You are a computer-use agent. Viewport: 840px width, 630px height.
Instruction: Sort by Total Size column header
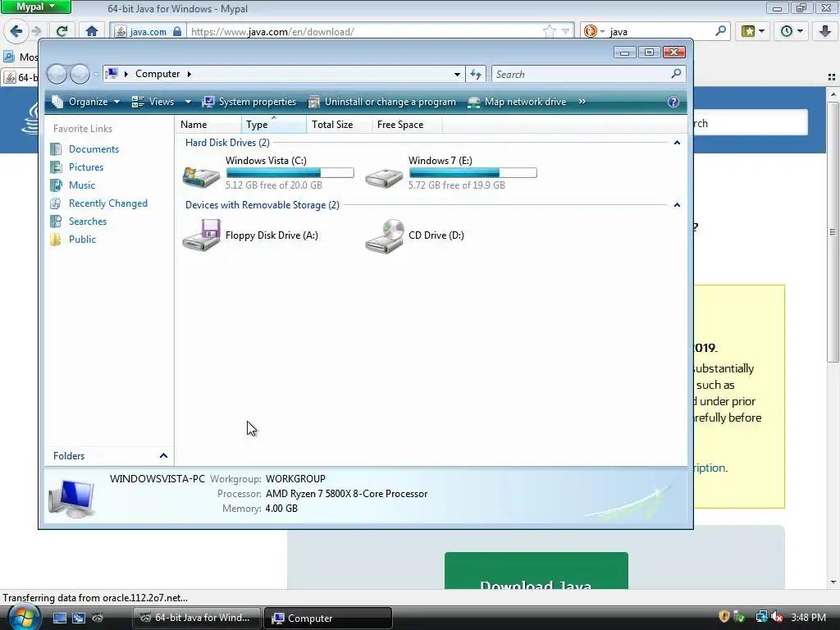[x=339, y=125]
